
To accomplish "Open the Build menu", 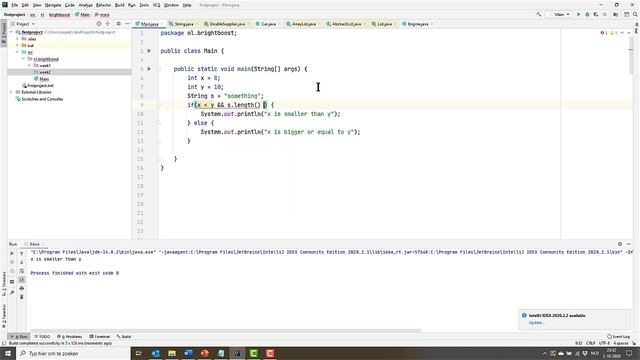I will point(120,5).
